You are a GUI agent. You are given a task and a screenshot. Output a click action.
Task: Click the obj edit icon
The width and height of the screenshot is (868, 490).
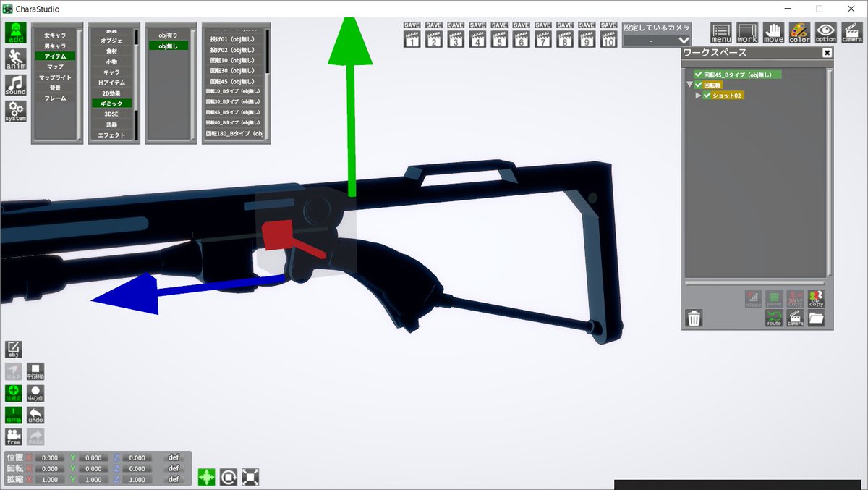(x=14, y=349)
